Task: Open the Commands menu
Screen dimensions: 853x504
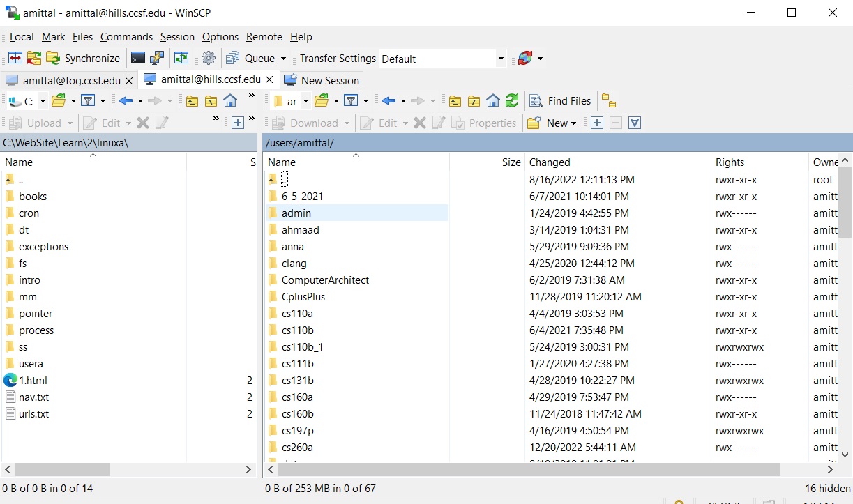Action: tap(126, 37)
